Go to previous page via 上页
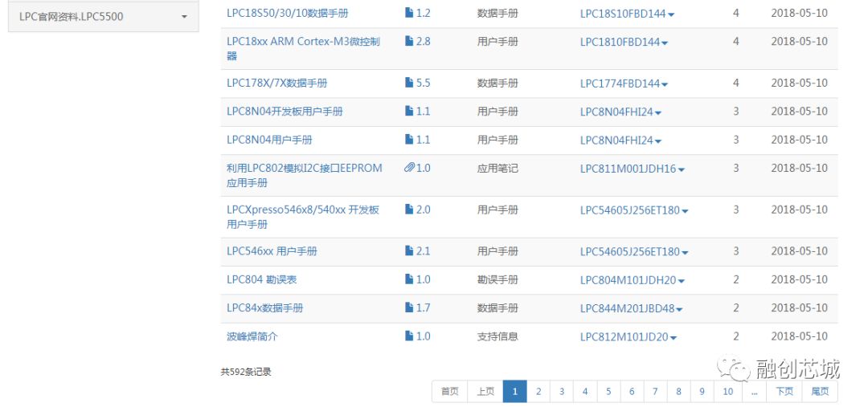The image size is (868, 407). (x=485, y=392)
